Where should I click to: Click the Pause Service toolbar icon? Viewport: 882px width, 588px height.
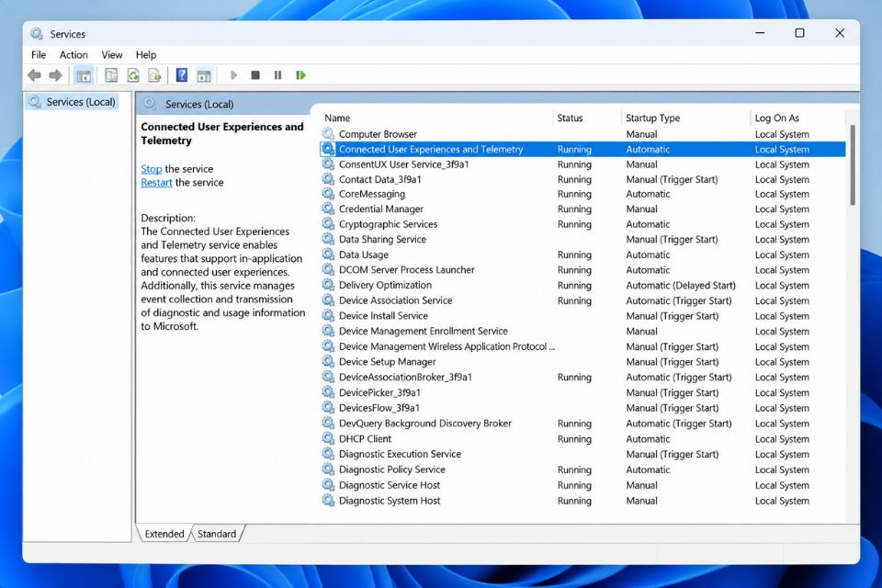[277, 74]
